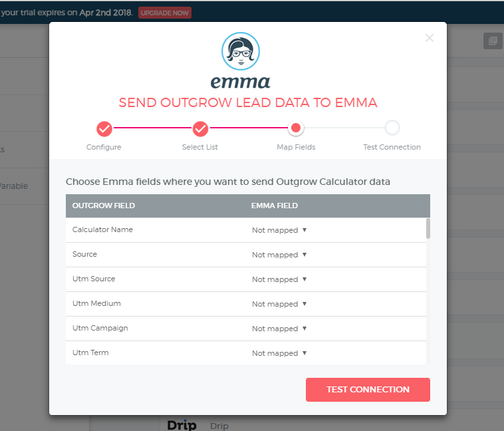
Task: Open Source Emma field dropdown
Action: point(279,255)
